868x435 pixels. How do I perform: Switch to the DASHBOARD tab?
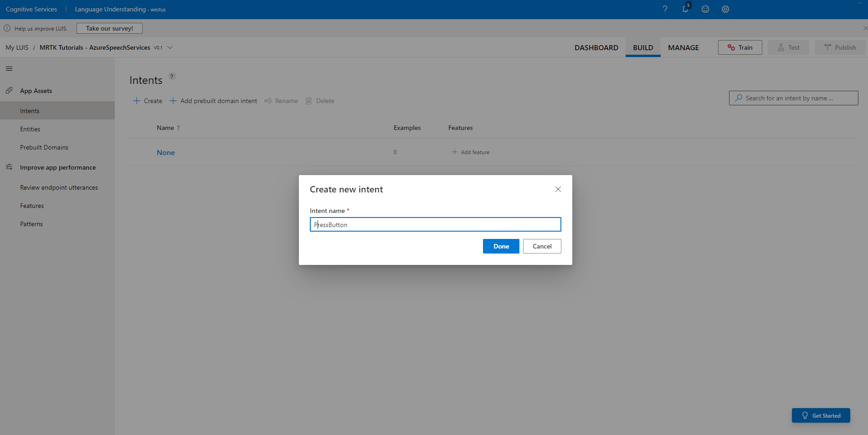[596, 47]
